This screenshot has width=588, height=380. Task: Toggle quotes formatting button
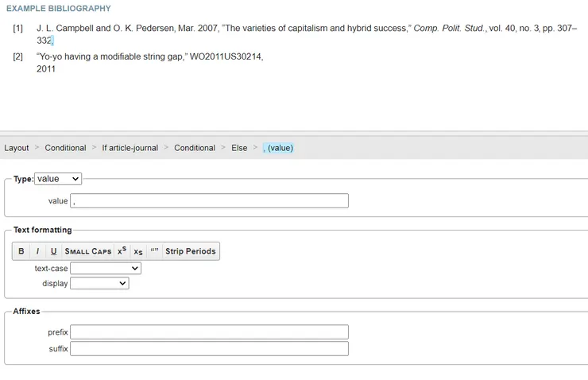154,251
